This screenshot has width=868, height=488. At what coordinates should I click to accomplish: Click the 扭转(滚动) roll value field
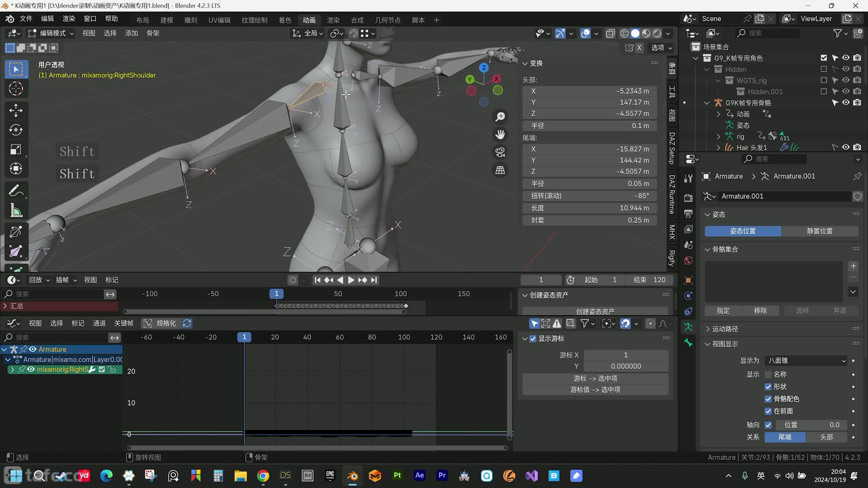(590, 196)
